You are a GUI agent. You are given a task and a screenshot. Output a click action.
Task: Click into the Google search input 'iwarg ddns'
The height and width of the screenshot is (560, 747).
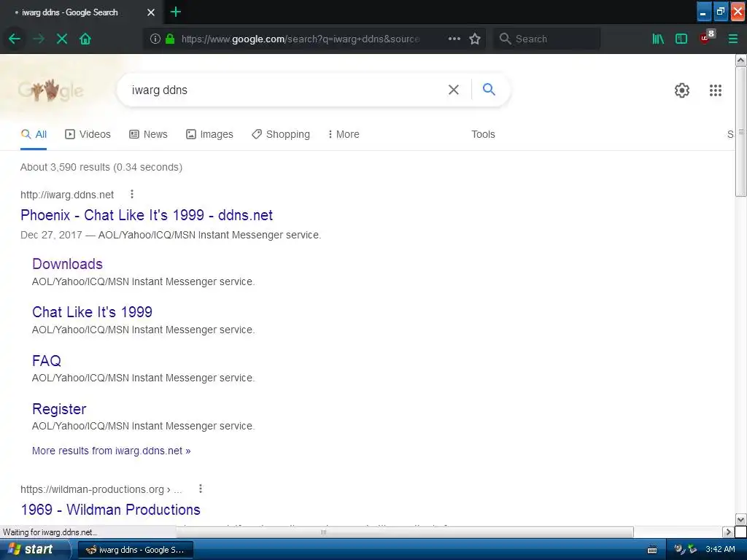286,90
